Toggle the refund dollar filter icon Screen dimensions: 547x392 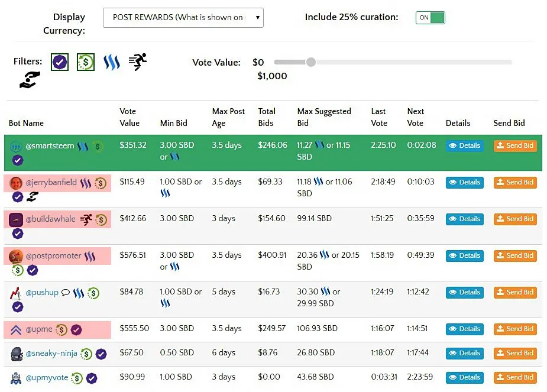click(86, 63)
